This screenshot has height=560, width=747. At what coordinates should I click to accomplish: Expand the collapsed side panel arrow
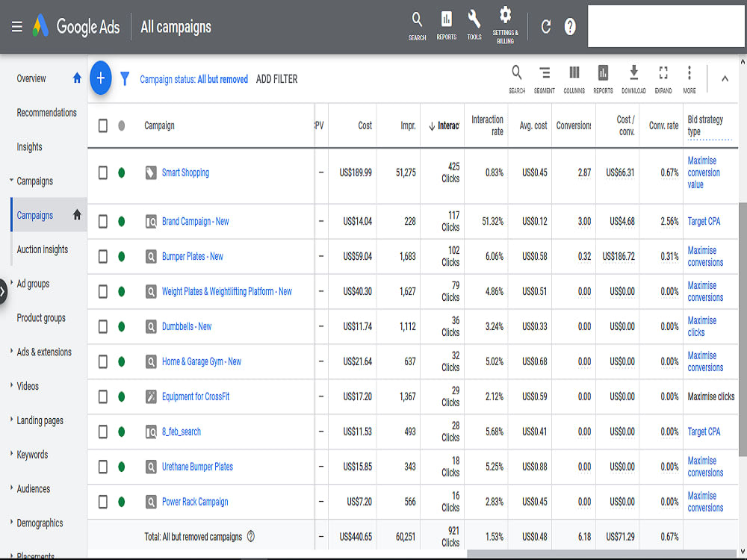coord(3,291)
